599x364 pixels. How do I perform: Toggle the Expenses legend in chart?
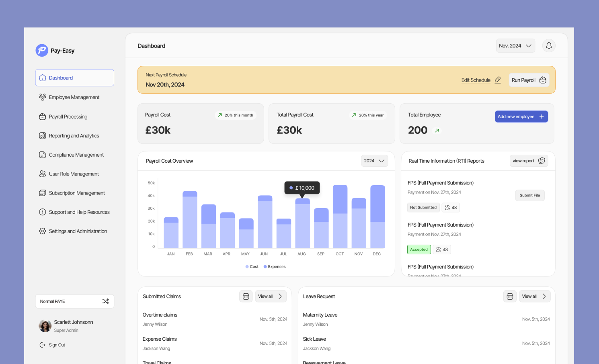275,267
